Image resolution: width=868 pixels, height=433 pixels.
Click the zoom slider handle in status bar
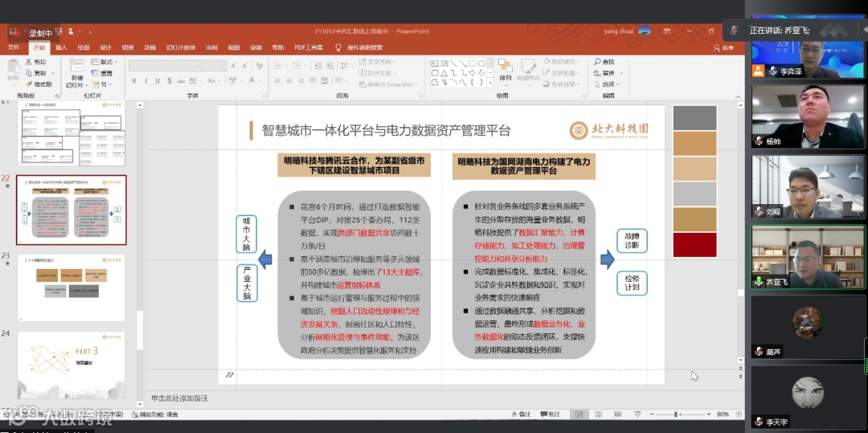(x=675, y=415)
